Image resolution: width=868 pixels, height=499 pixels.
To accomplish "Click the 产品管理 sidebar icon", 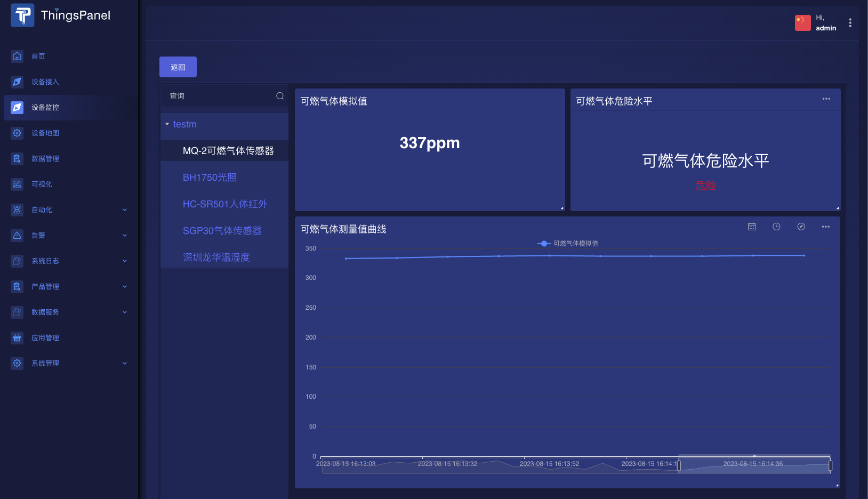I will [17, 286].
